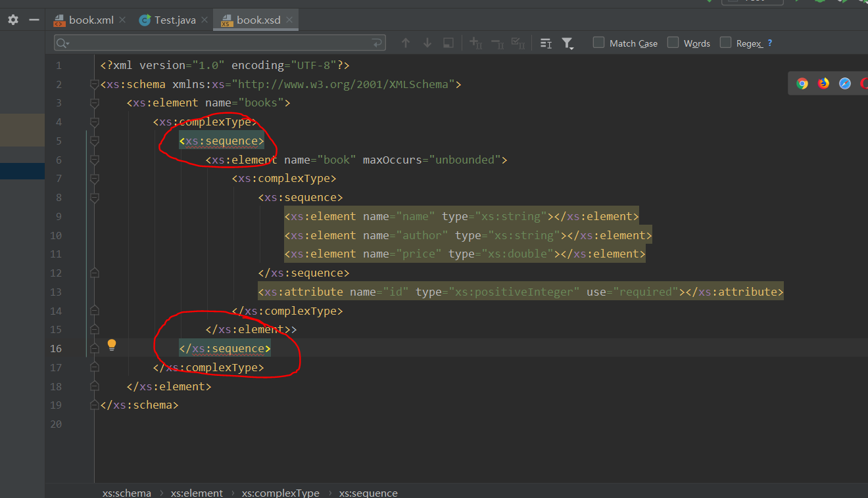868x498 pixels.
Task: Click closing xs:complexType tag on line 17
Action: (x=208, y=367)
